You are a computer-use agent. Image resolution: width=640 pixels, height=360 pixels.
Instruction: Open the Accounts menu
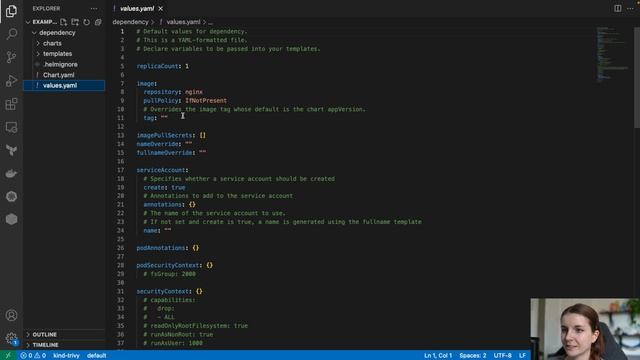11,315
